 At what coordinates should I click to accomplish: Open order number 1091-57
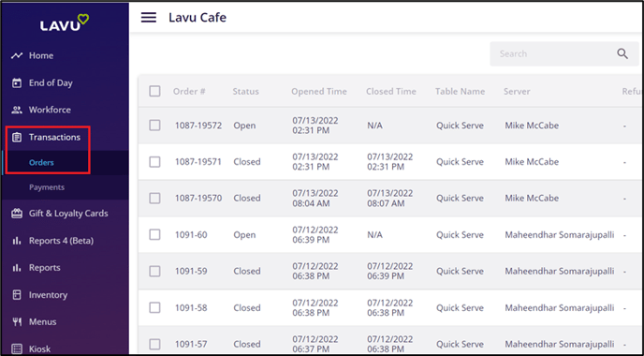click(191, 344)
